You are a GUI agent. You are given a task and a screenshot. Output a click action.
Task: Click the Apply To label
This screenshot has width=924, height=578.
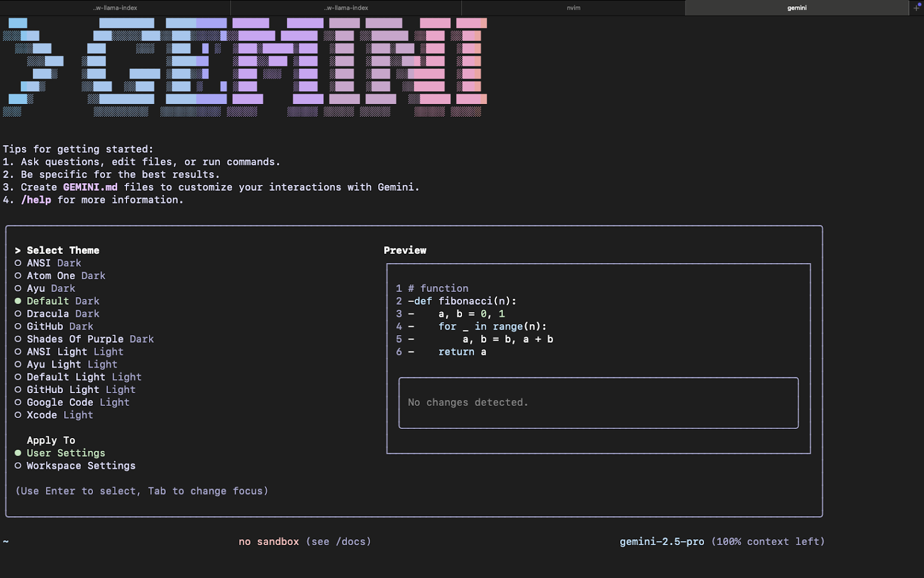pos(51,440)
